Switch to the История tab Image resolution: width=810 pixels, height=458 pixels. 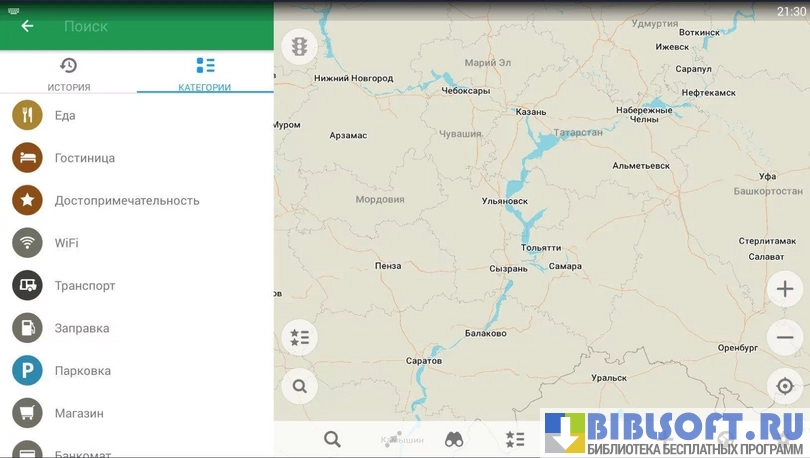68,74
